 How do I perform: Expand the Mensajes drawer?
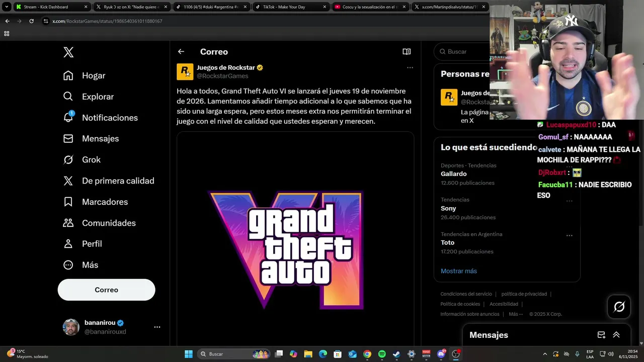pos(616,335)
